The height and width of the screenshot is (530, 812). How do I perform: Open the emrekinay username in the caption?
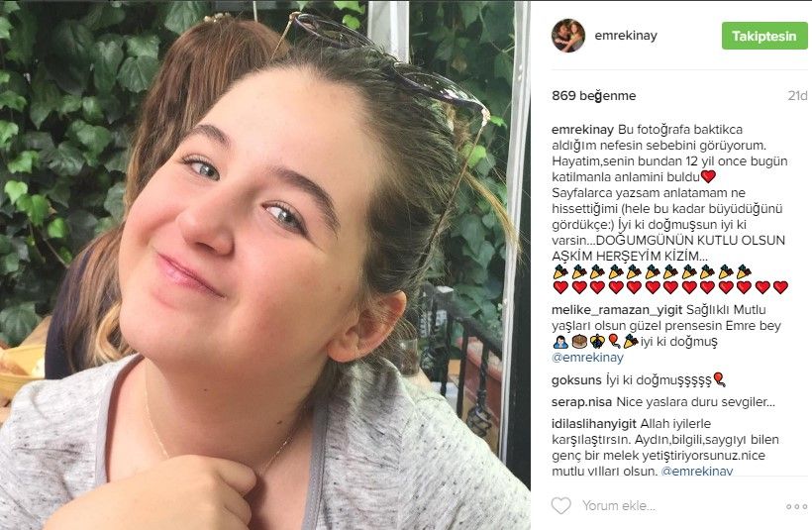[582, 130]
